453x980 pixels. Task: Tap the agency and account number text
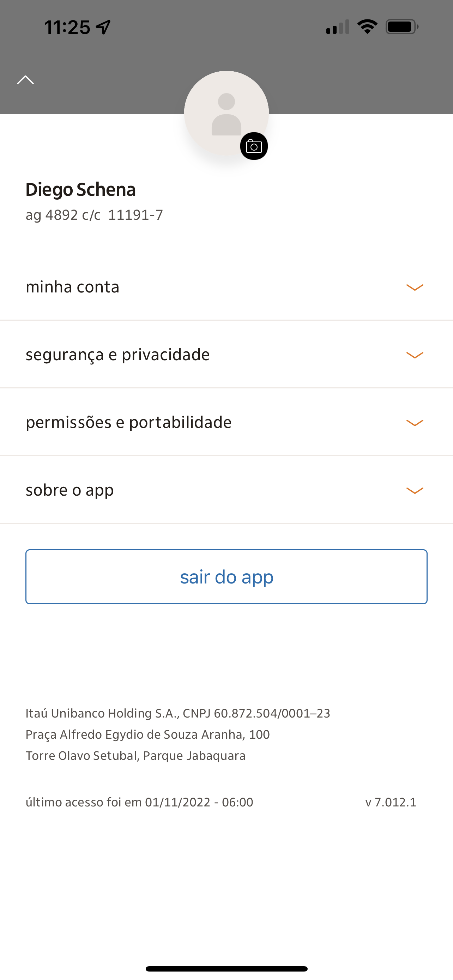(x=94, y=215)
